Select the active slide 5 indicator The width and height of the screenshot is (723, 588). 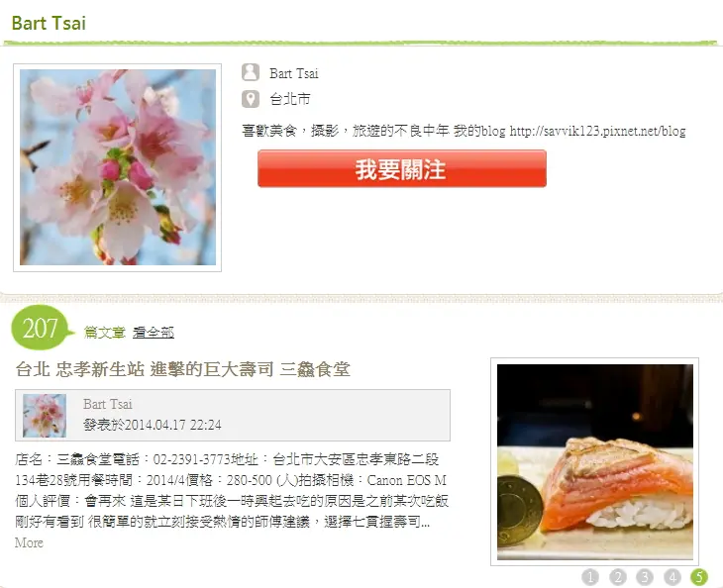pyautogui.click(x=699, y=576)
